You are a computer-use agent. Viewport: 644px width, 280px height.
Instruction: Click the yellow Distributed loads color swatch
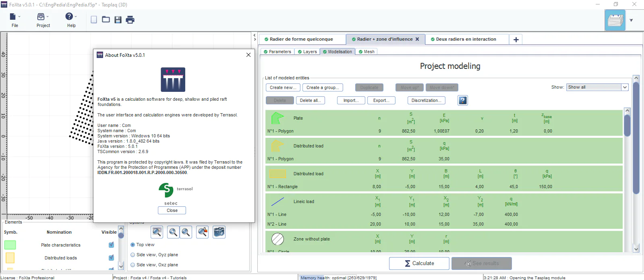(10, 258)
